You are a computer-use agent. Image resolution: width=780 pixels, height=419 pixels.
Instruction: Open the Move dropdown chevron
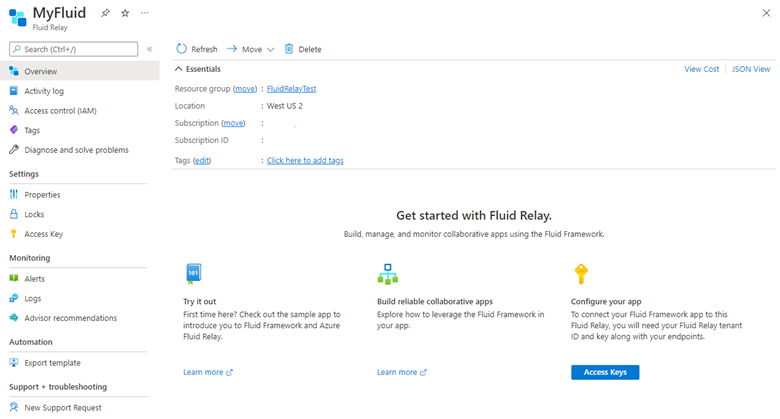pos(271,49)
